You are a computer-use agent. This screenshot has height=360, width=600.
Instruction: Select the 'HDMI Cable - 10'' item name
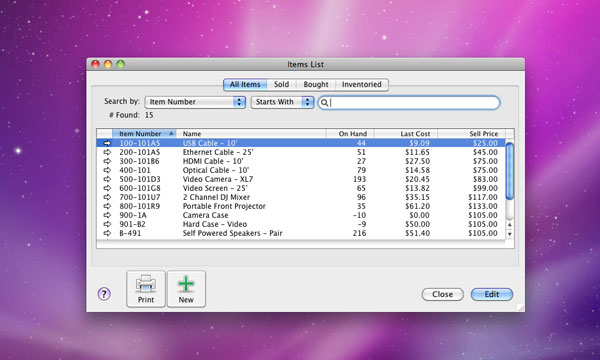click(213, 161)
